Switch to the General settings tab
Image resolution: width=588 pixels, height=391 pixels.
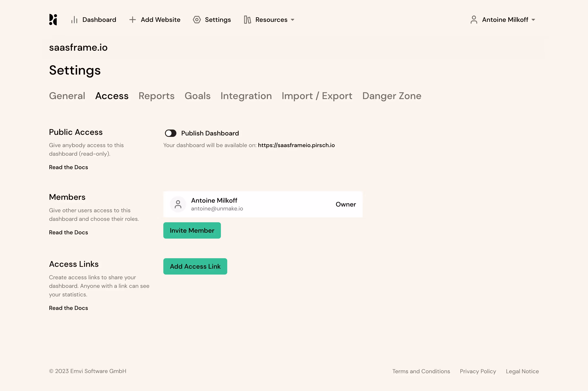(x=67, y=96)
